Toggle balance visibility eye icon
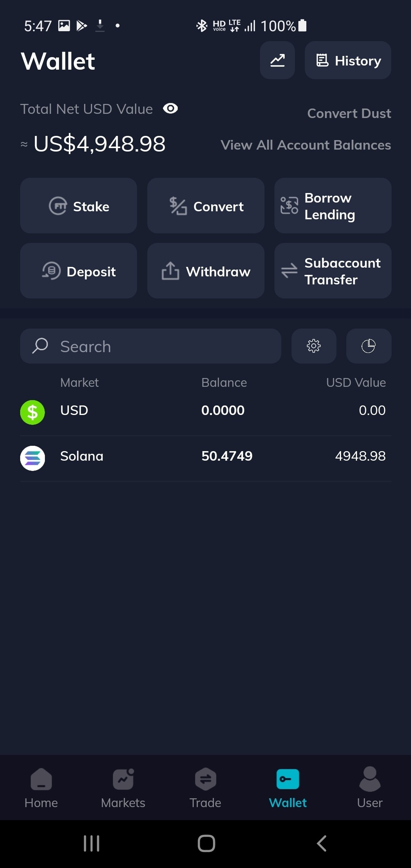Screen dimensions: 411x868 pyautogui.click(x=170, y=108)
